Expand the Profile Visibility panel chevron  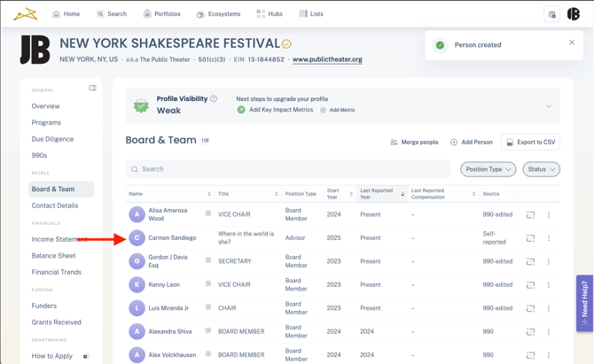pos(548,106)
